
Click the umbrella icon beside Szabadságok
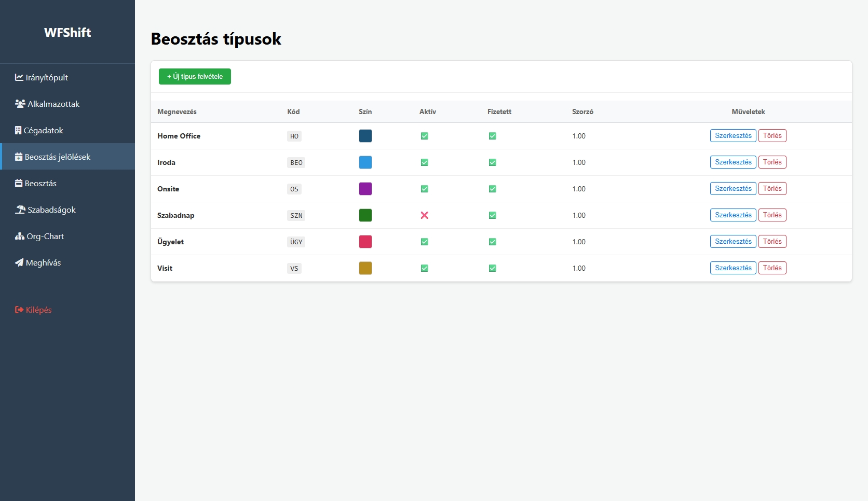click(x=20, y=210)
